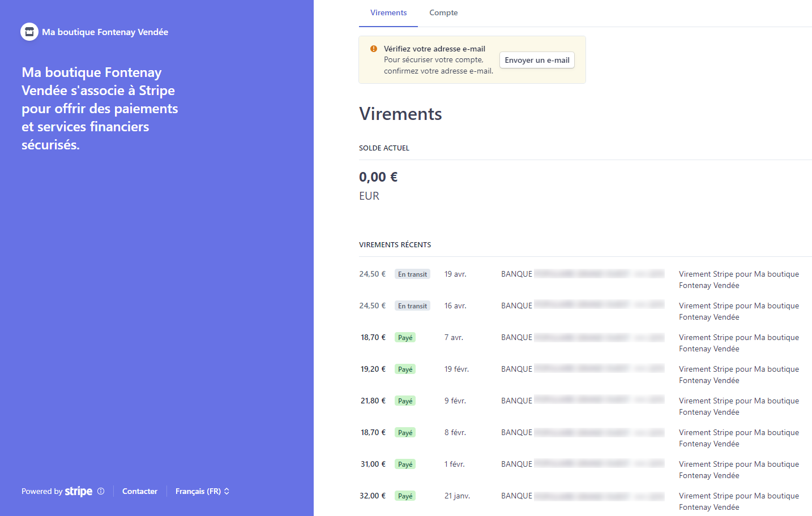Image resolution: width=812 pixels, height=516 pixels.
Task: Select the 18,70 € amount dated 7 avr.
Action: [373, 337]
